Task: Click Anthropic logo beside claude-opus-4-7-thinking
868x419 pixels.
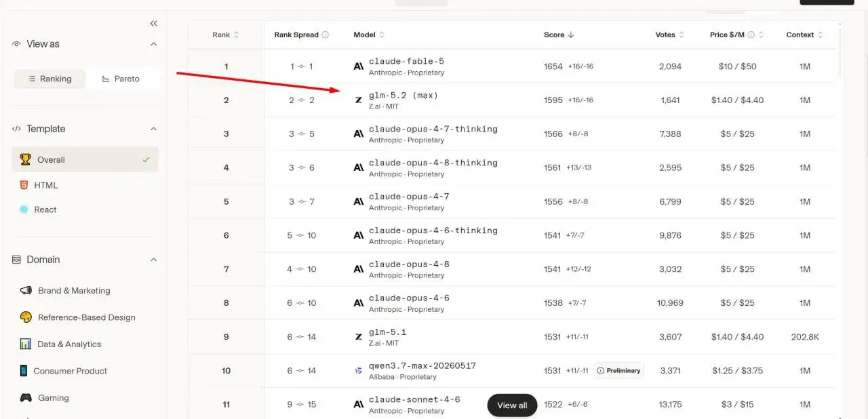Action: pyautogui.click(x=359, y=134)
